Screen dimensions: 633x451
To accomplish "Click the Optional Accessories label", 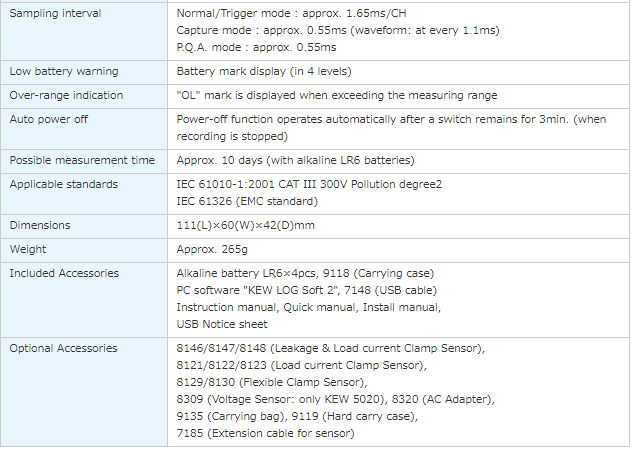I will click(64, 348).
